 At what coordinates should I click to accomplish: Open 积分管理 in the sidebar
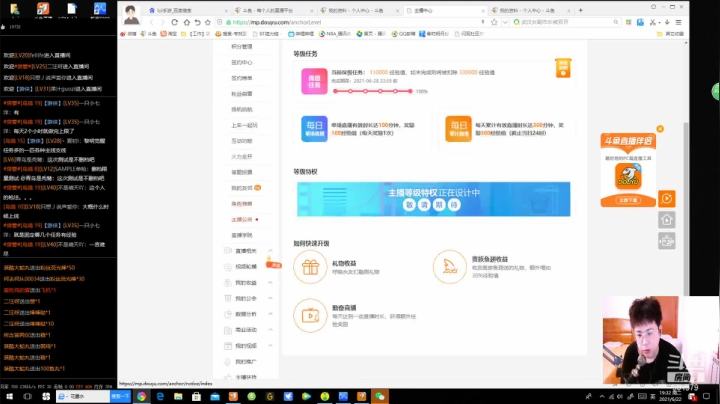click(242, 46)
